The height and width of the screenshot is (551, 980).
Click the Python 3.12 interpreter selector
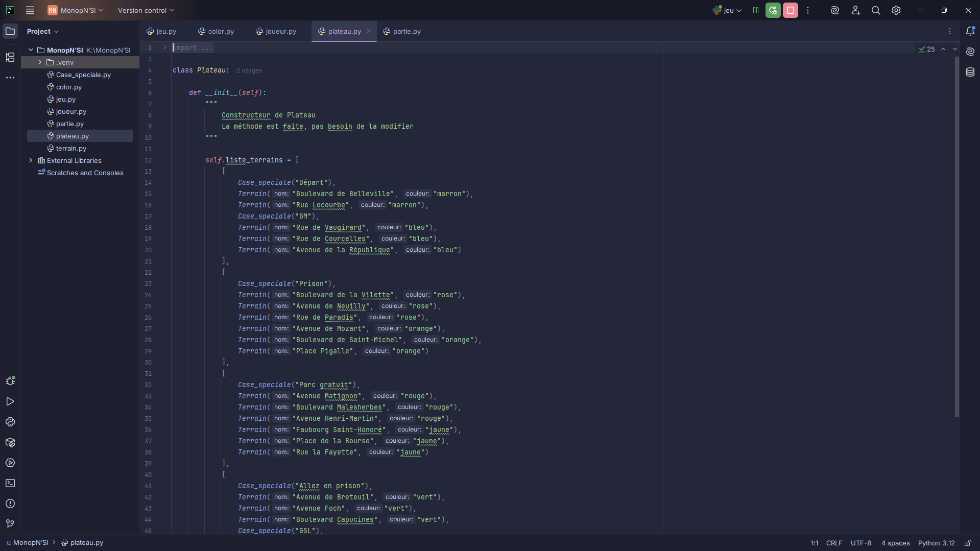pos(936,543)
